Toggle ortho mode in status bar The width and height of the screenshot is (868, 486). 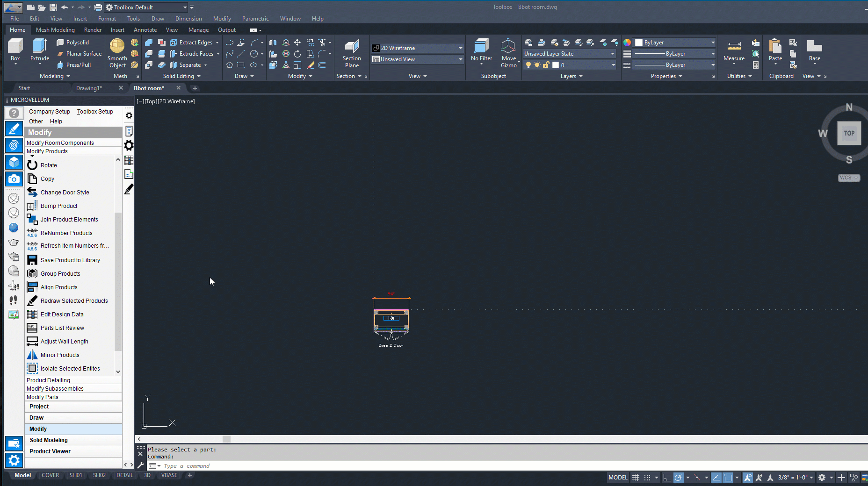[x=667, y=478]
